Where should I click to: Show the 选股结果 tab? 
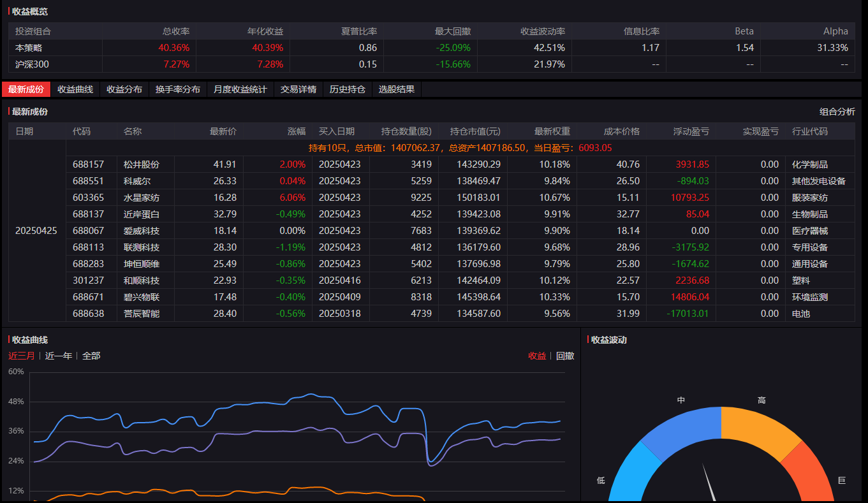[x=397, y=89]
